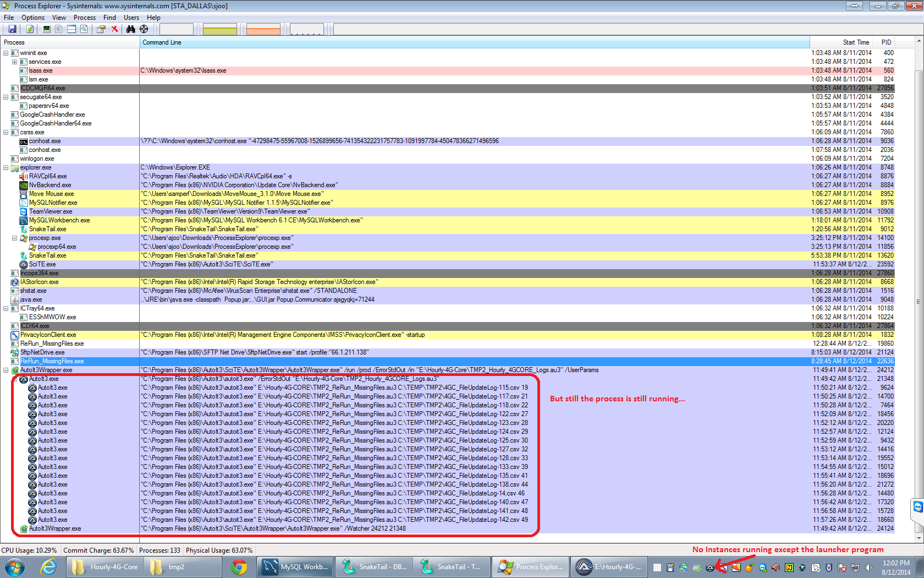Collapse the procexp.exe tree node

click(14, 238)
